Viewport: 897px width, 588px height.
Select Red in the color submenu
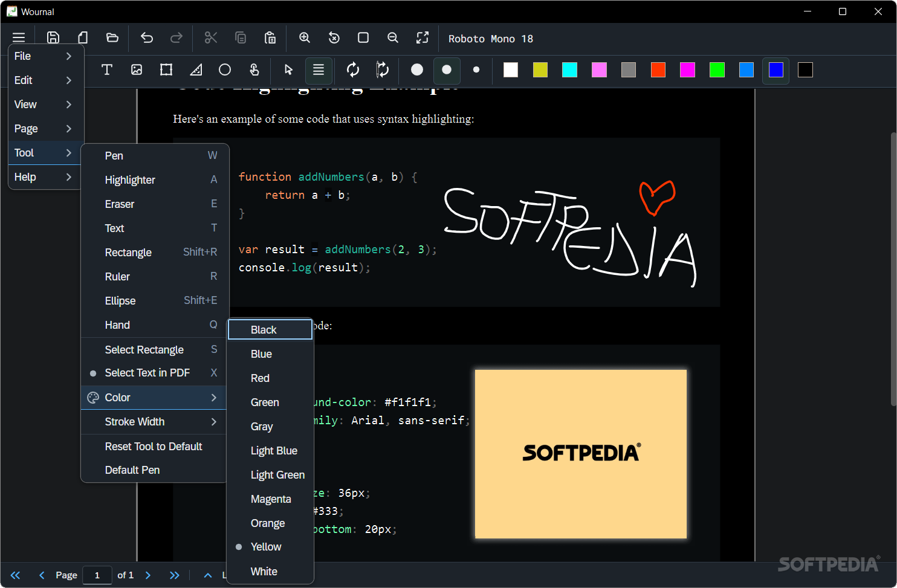(x=270, y=378)
